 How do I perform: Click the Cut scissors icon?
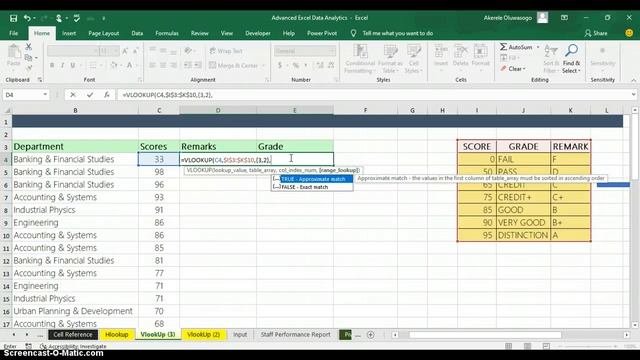[x=29, y=47]
